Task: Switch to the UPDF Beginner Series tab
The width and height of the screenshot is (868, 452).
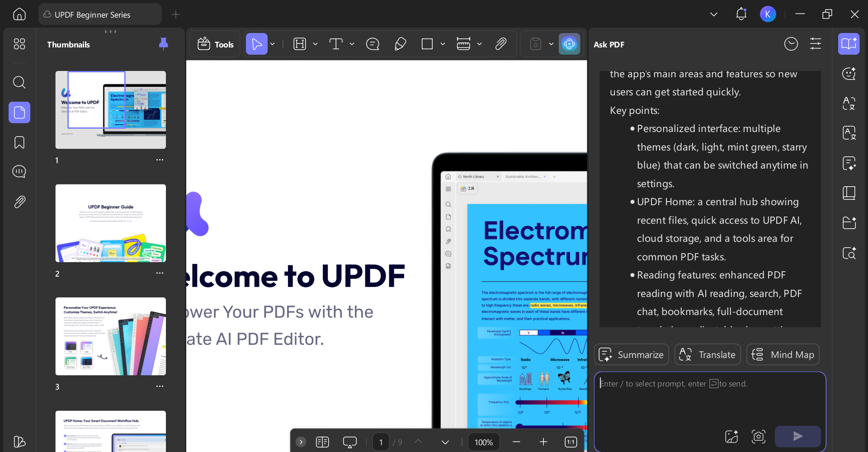Action: coord(100,14)
